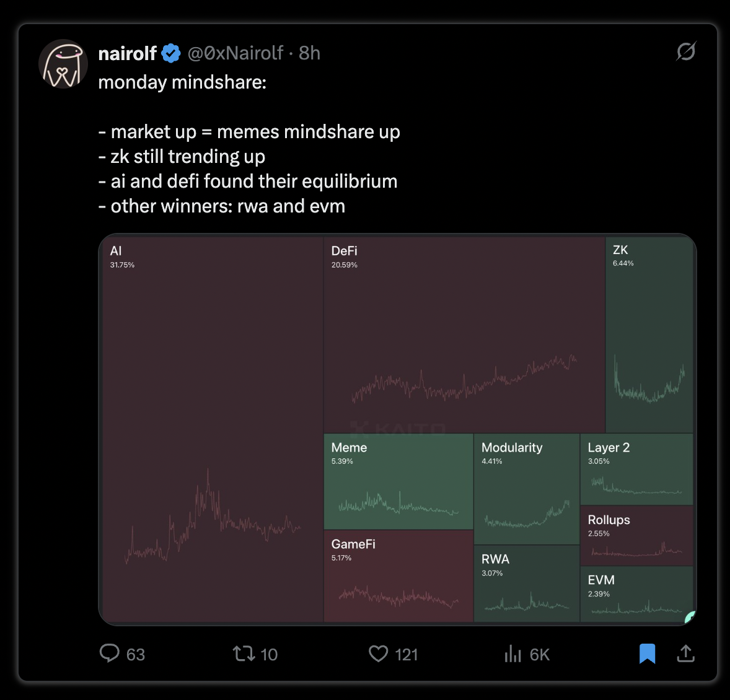
Task: Click the share upload icon
Action: tap(686, 654)
